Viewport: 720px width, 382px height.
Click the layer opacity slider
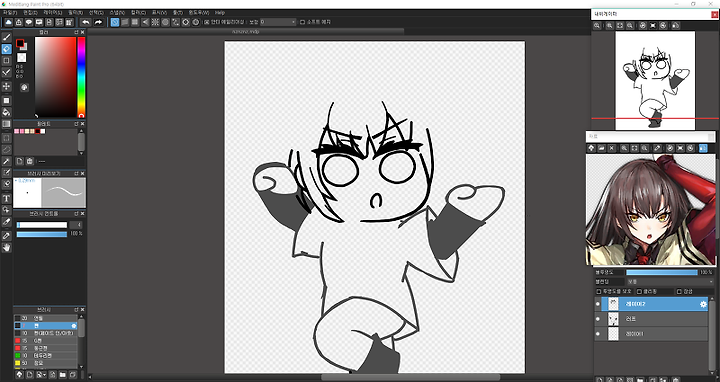click(x=662, y=272)
